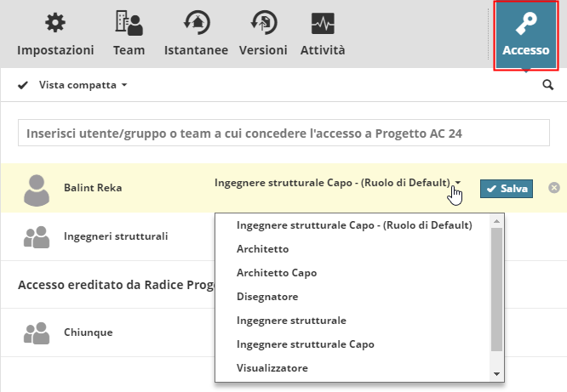Open the Attività activity icon
The height and width of the screenshot is (392, 567).
(x=323, y=23)
